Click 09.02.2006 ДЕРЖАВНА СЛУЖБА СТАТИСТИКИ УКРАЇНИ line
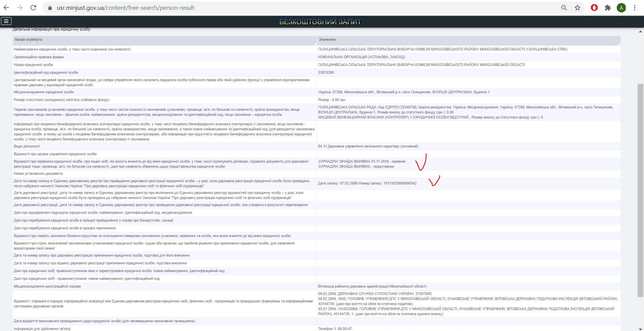 pos(375,294)
